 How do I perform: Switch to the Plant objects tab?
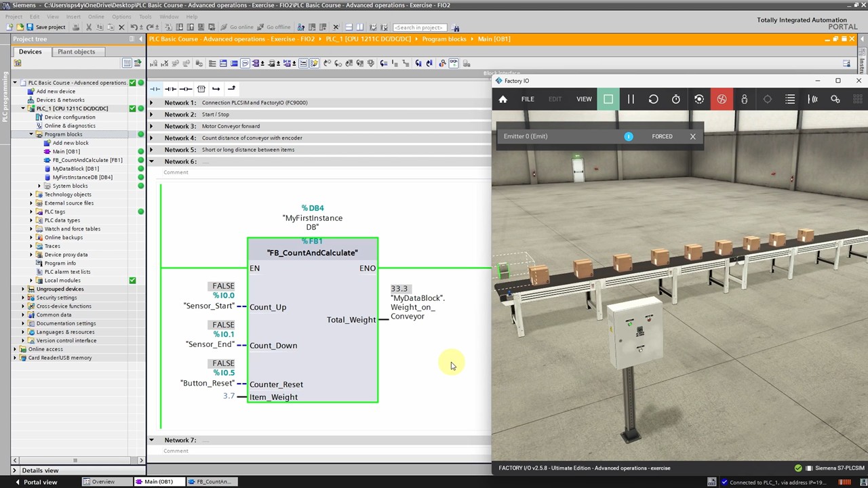coord(77,52)
